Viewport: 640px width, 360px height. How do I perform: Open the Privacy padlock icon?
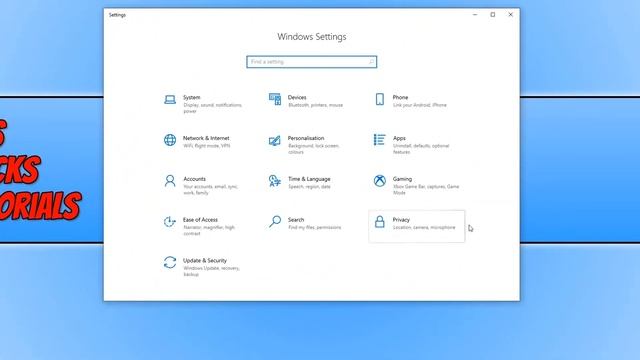(x=380, y=222)
